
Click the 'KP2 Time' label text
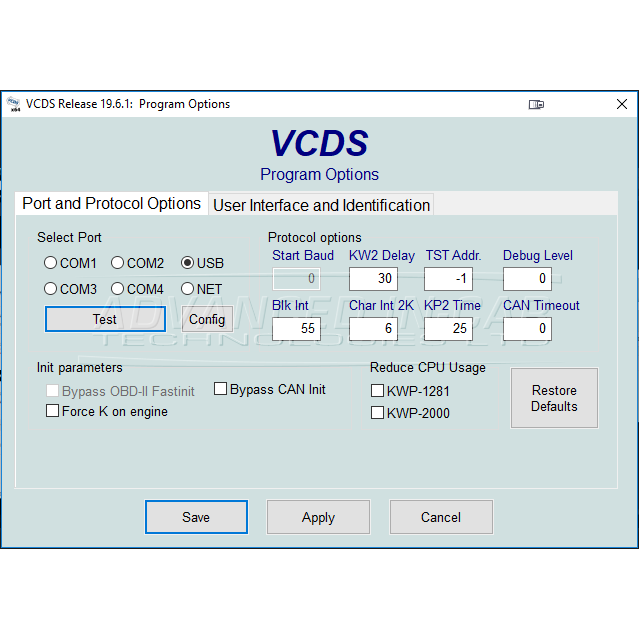pos(452,305)
